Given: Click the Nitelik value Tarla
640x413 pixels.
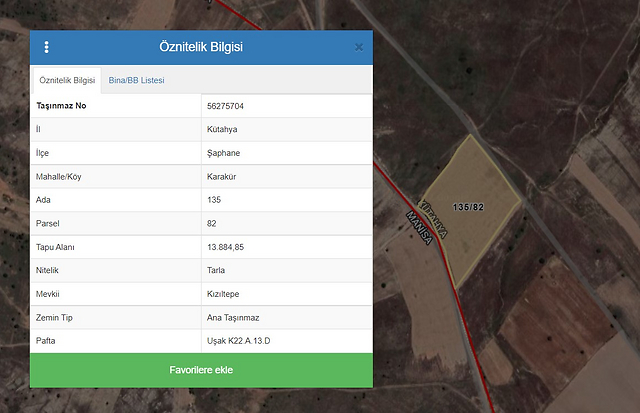Looking at the screenshot, I should 217,270.
